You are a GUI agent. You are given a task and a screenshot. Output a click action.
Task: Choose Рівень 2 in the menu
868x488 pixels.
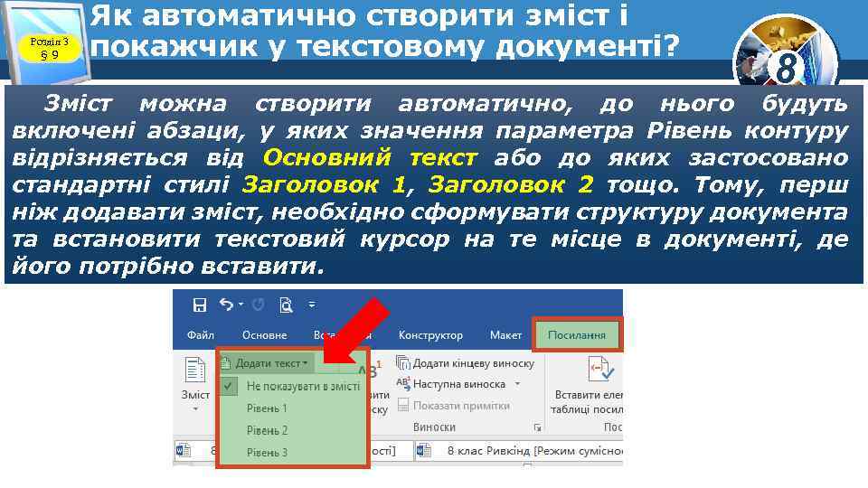click(267, 430)
